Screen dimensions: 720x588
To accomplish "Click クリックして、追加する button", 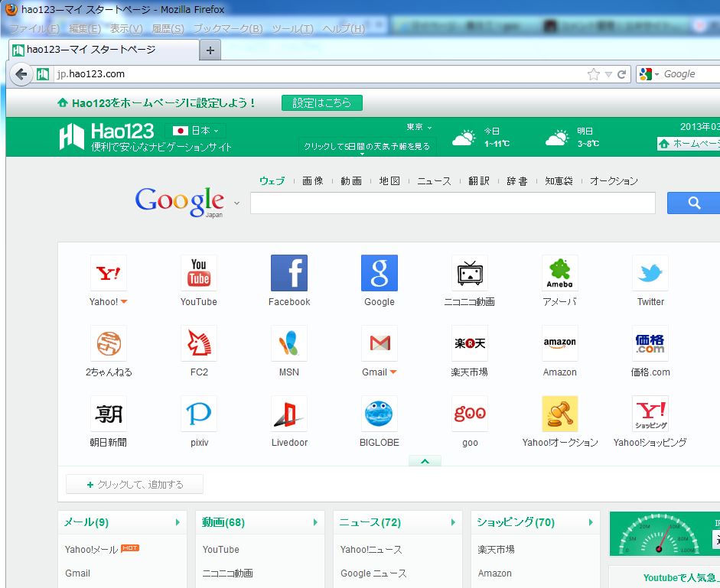I will [135, 484].
